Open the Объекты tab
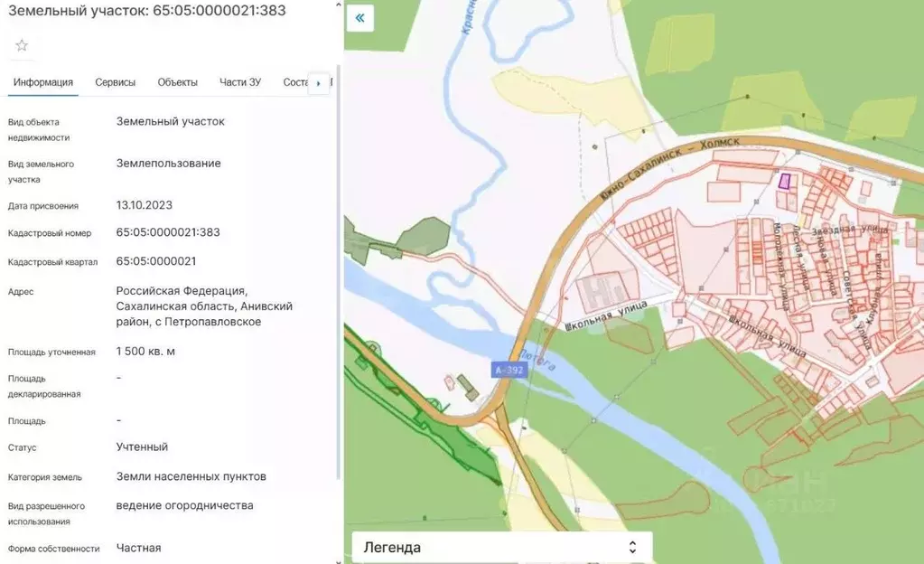This screenshot has width=924, height=564. point(178,81)
